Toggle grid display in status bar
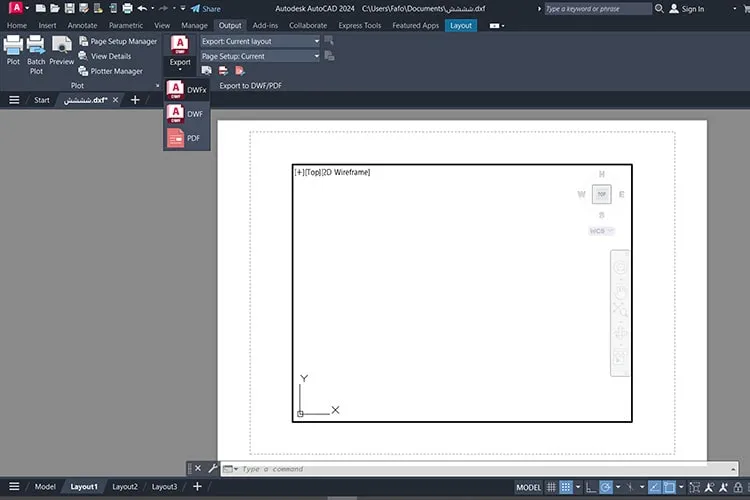 tap(551, 488)
